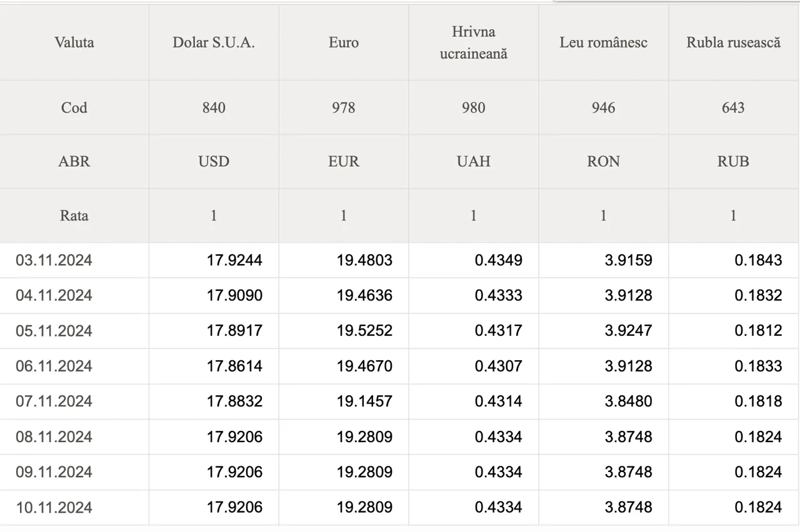Screen dimensions: 800x532
Task: Click the RUB abbreviation cell
Action: click(x=733, y=161)
